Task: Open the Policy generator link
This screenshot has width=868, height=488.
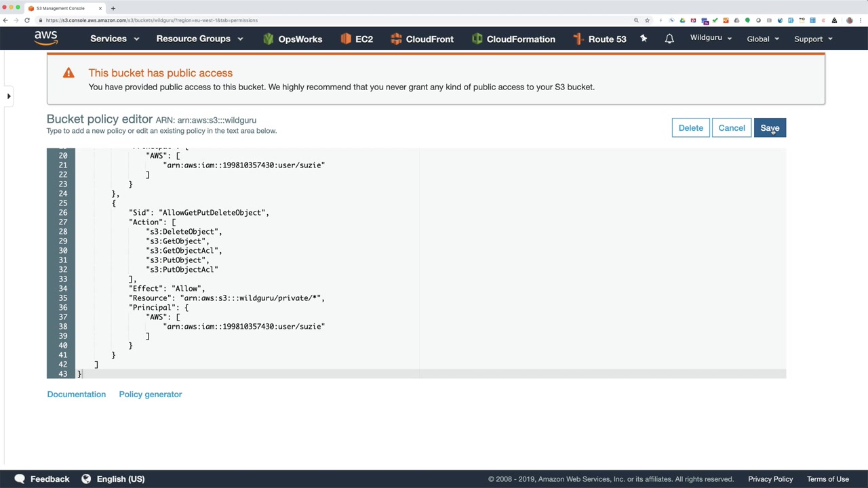Action: point(151,394)
